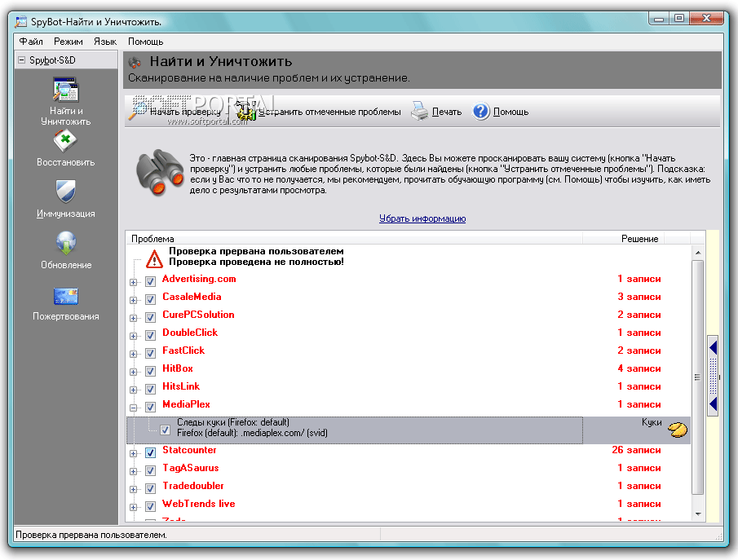738x560 pixels.
Task: Open the Помощь menu in menu bar
Action: 145,42
